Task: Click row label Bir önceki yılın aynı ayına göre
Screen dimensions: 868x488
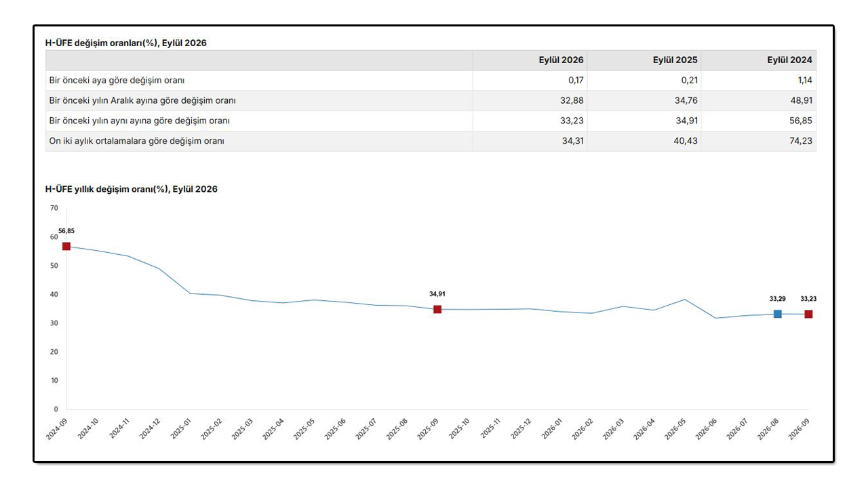Action: 140,121
